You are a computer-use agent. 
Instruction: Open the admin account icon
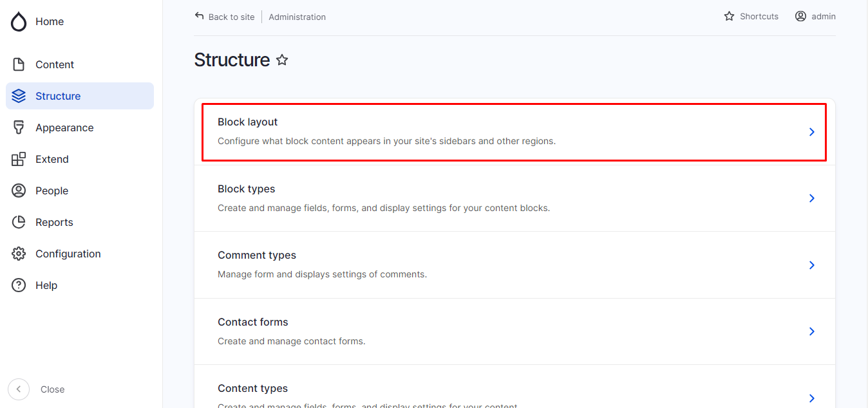click(x=800, y=16)
